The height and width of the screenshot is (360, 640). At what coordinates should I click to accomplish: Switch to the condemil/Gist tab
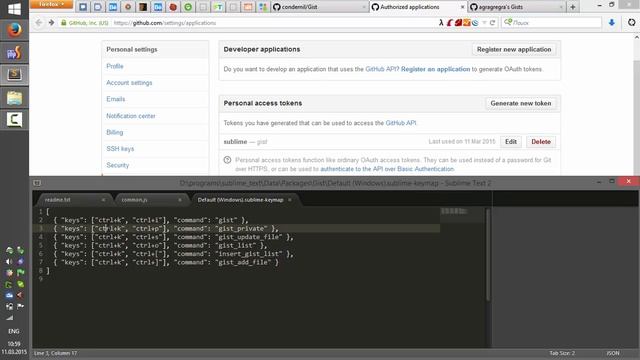(x=319, y=7)
